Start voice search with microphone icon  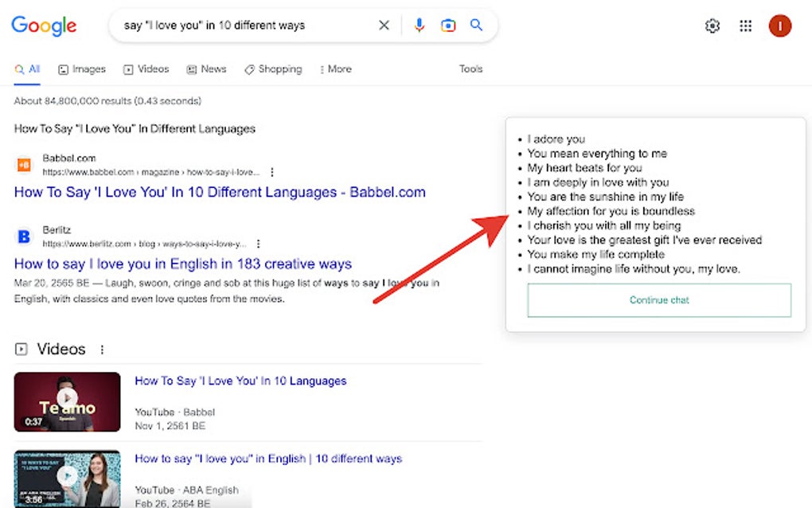pyautogui.click(x=420, y=25)
